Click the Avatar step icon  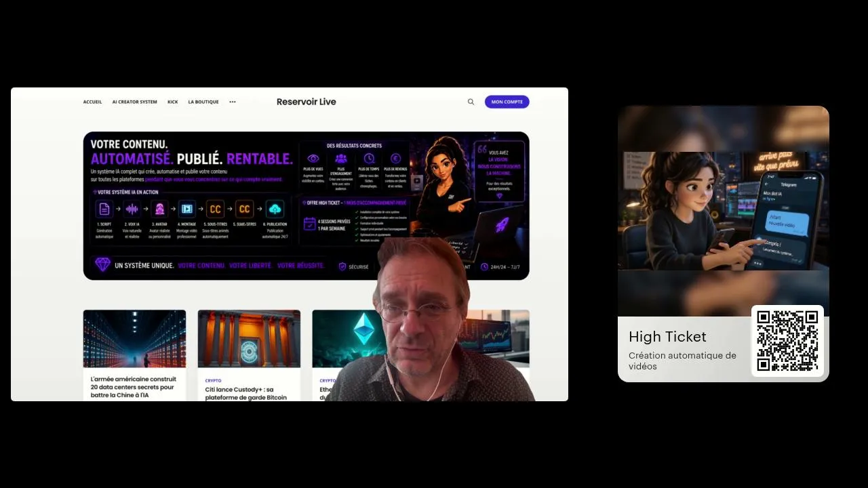click(x=160, y=209)
